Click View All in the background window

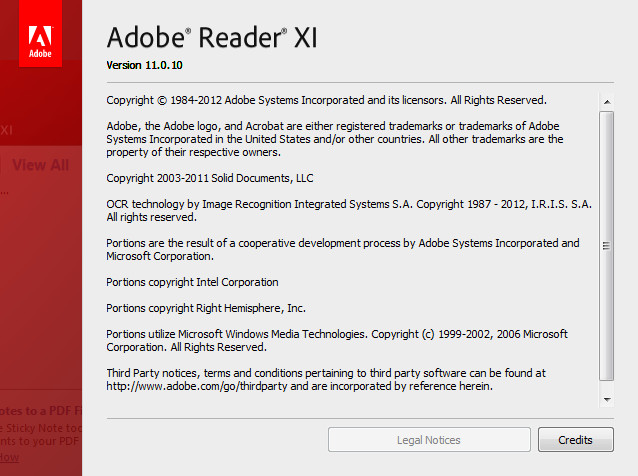tap(41, 165)
